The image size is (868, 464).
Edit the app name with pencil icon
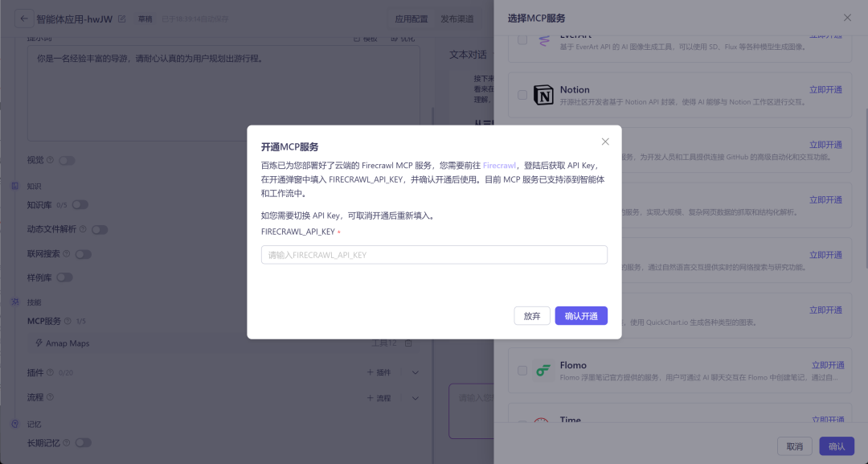click(x=122, y=18)
